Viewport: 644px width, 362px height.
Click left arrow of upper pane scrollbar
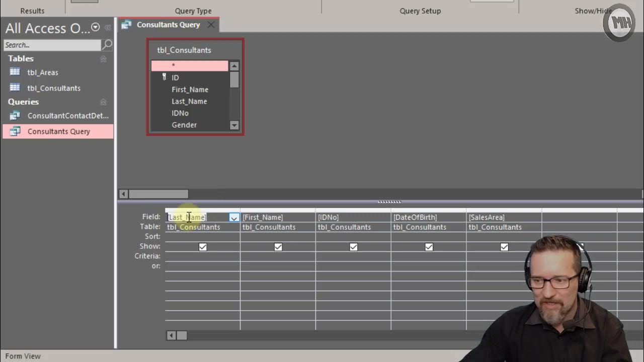[123, 194]
